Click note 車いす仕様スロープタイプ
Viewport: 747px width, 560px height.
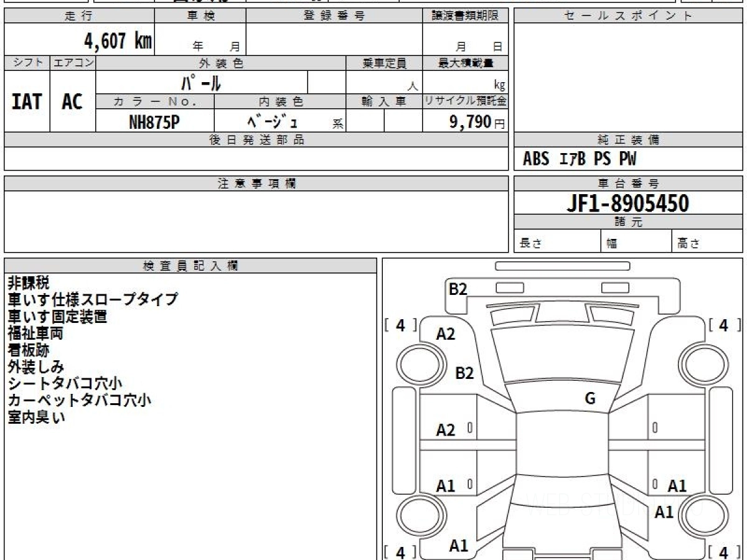pyautogui.click(x=93, y=300)
